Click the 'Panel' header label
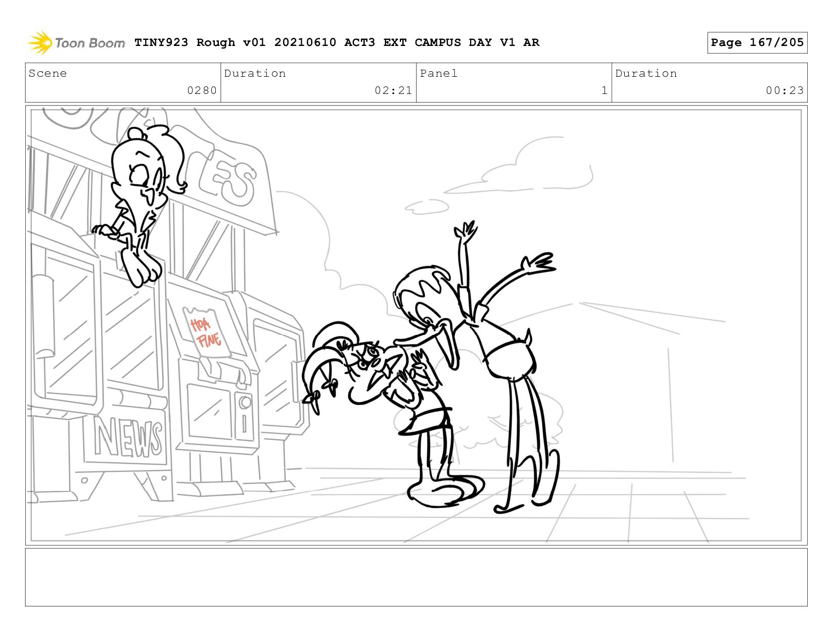Screen dimensions: 834x644 tap(439, 73)
